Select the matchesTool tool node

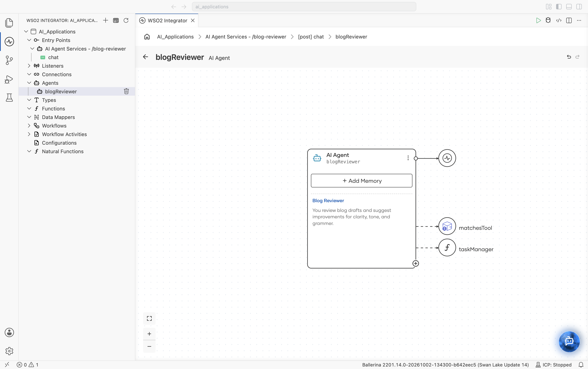tap(447, 226)
